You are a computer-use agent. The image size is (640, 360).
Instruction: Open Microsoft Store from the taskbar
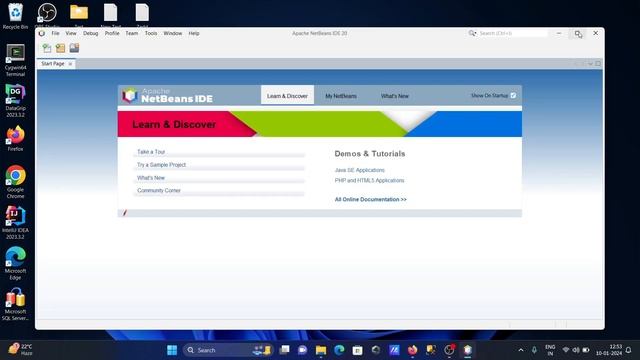[x=358, y=350]
